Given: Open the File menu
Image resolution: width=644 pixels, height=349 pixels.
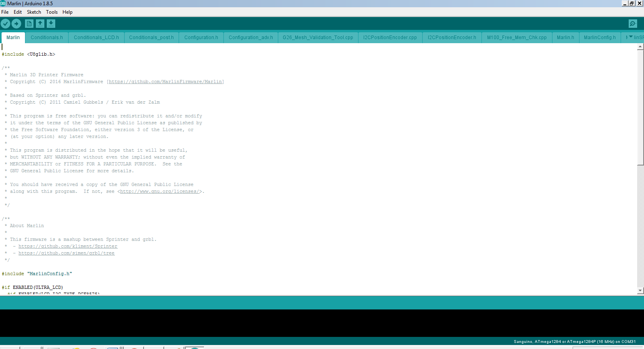Looking at the screenshot, I should [5, 12].
